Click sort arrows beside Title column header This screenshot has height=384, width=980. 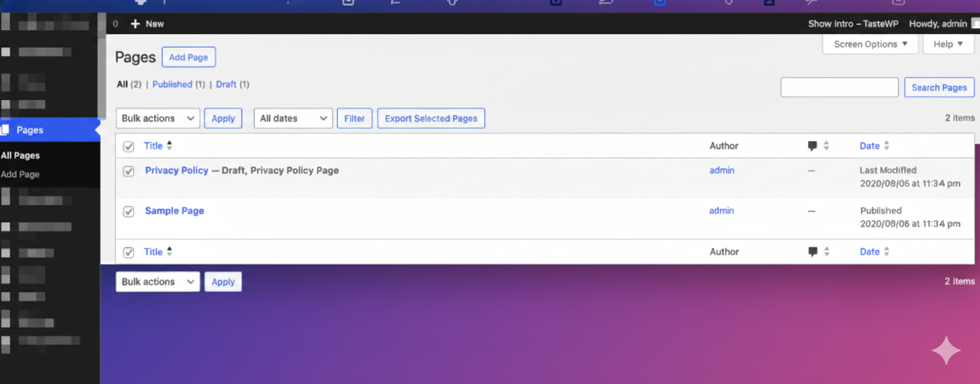169,145
